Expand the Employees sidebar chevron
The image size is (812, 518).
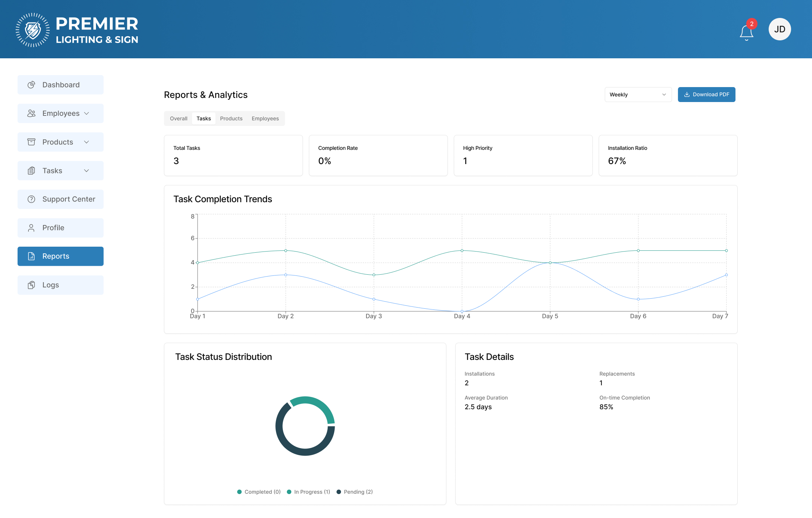(x=87, y=113)
